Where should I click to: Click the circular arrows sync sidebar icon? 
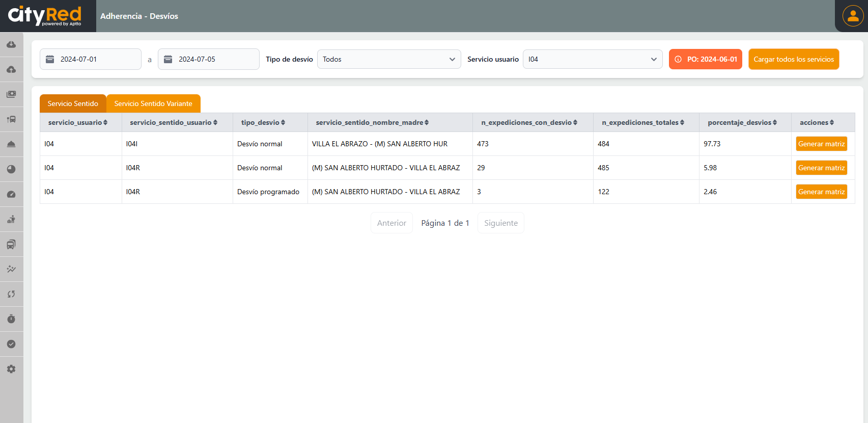11,294
